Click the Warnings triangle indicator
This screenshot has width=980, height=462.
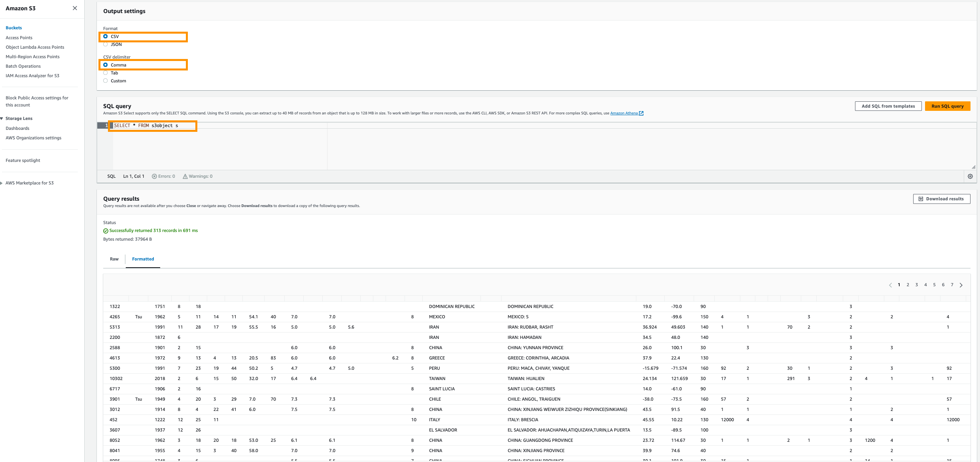(185, 177)
